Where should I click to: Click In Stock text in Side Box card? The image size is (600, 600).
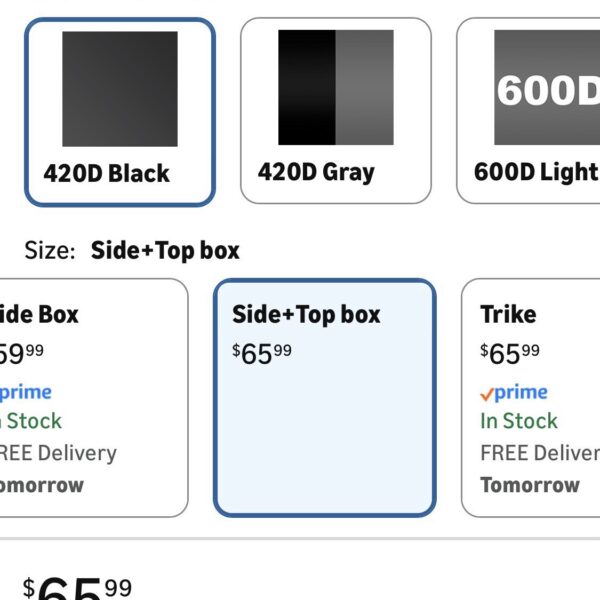tap(30, 421)
